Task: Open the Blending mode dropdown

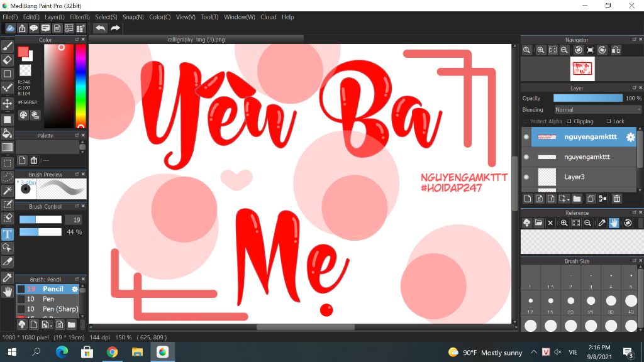Action: (x=597, y=109)
